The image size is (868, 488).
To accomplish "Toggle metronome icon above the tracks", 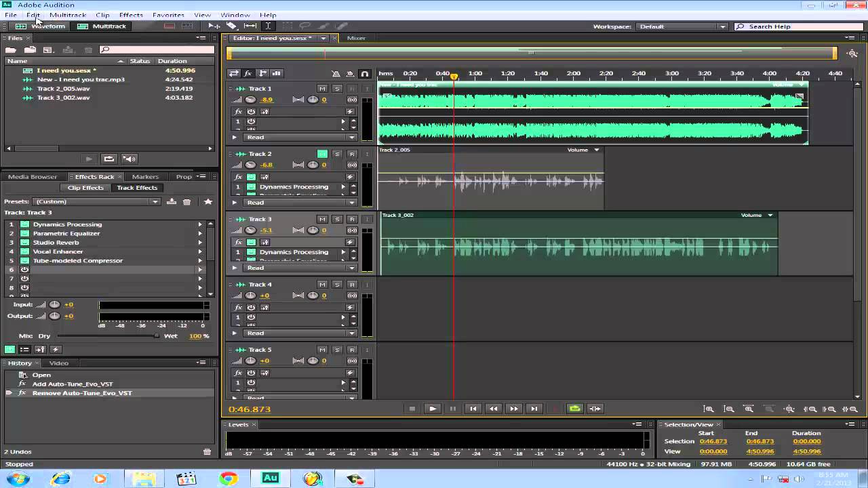I will (336, 73).
